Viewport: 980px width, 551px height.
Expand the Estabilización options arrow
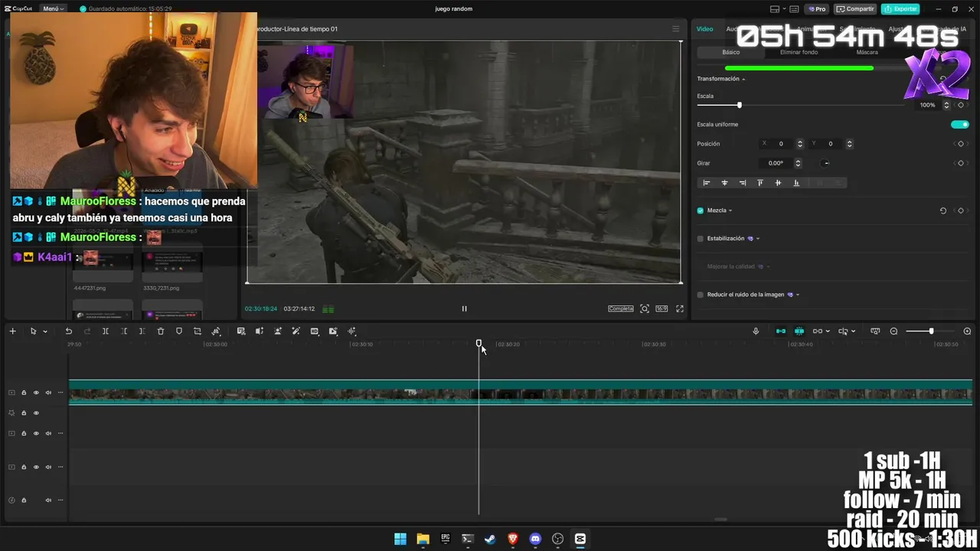tap(758, 239)
